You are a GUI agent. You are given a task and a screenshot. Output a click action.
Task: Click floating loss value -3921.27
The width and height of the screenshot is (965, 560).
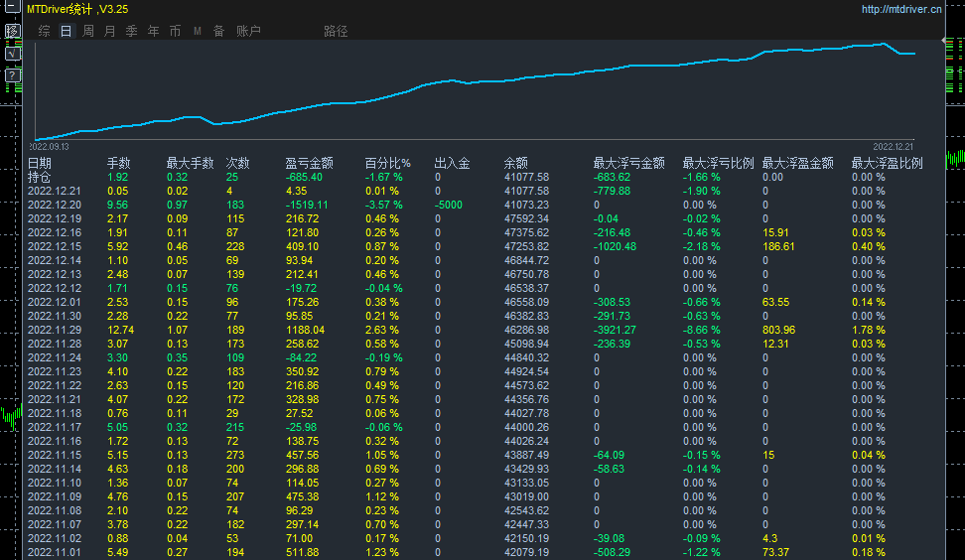point(615,330)
